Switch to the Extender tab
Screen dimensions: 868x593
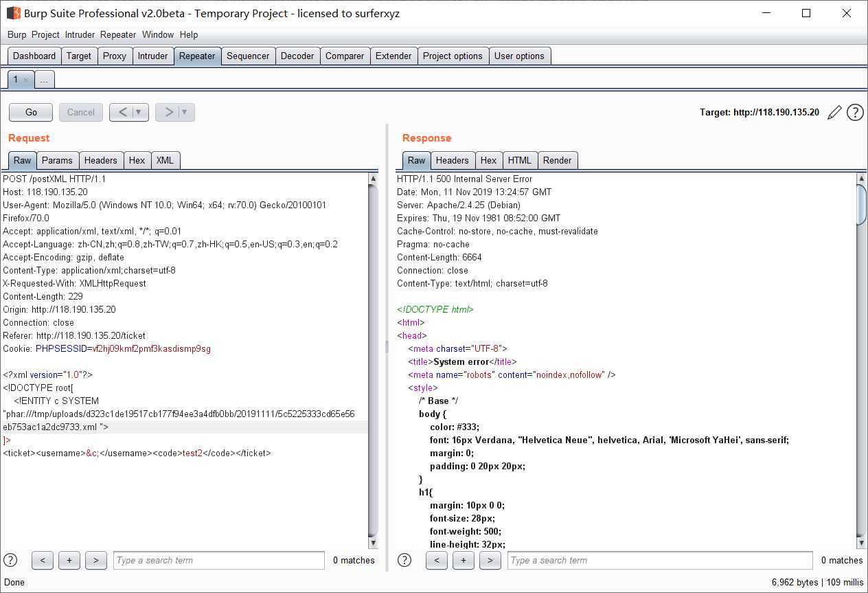[x=393, y=56]
